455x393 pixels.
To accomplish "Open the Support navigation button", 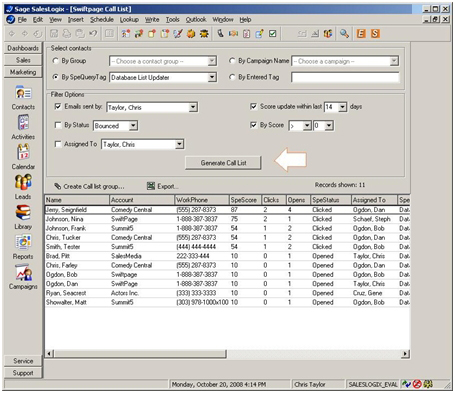I will click(23, 373).
